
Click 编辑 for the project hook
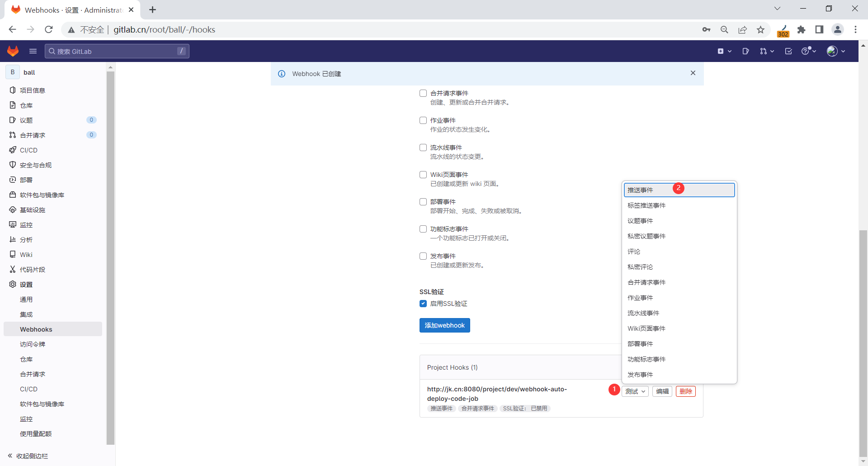click(x=662, y=391)
